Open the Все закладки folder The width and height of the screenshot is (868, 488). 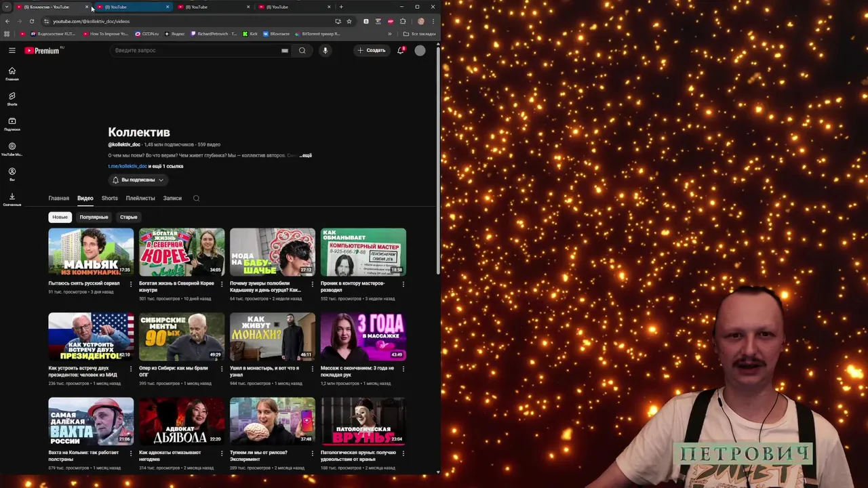click(420, 34)
